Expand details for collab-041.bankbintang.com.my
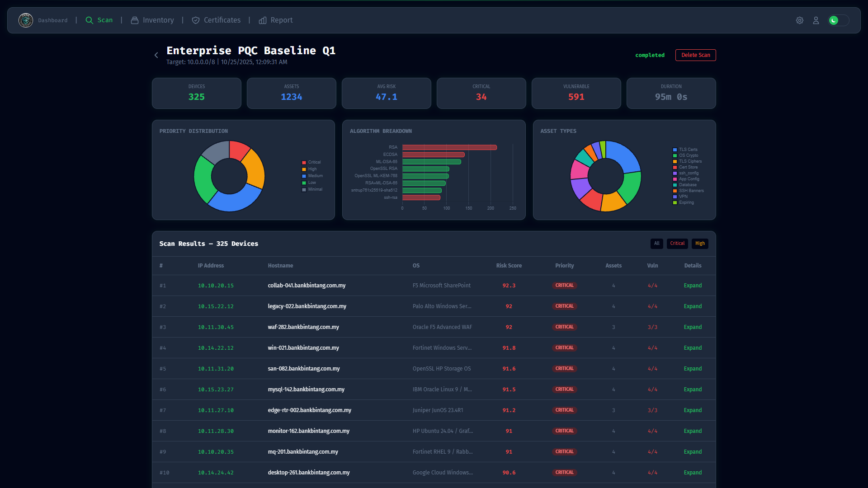Screen dimensions: 868x488 click(x=693, y=286)
